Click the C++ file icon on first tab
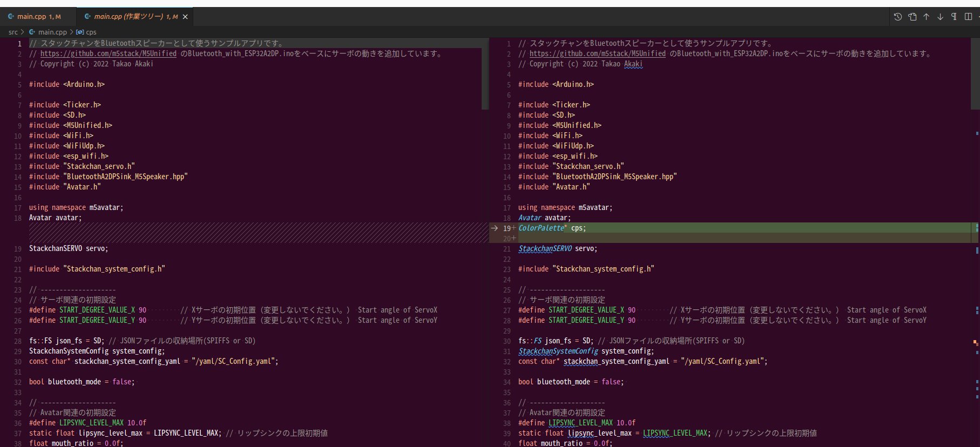 coord(11,17)
